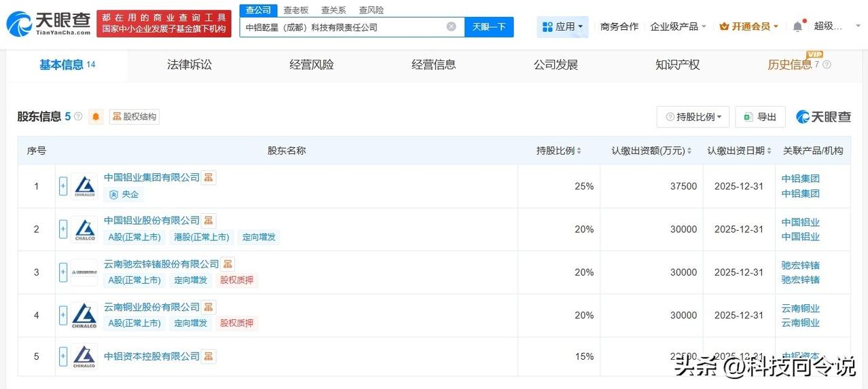Viewport: 868px width, 389px height.
Task: Click the 天眼一下 search button
Action: tap(489, 27)
